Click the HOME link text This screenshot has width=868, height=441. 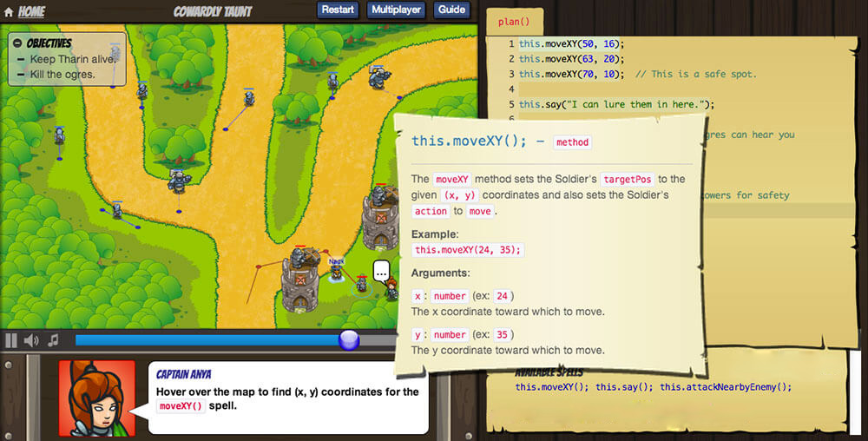[31, 12]
